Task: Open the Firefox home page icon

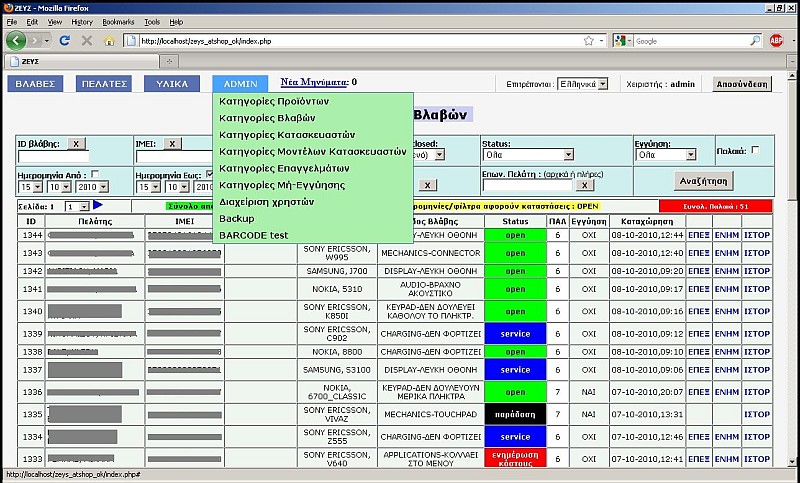Action: point(109,41)
